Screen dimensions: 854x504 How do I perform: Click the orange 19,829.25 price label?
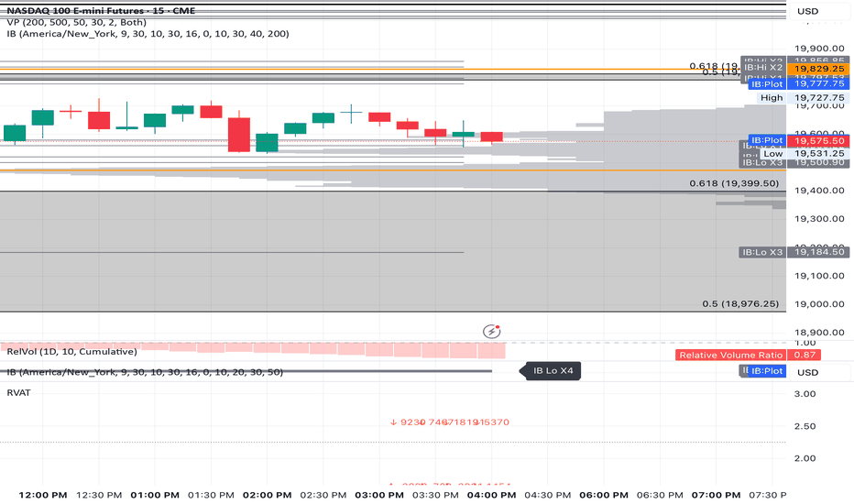tap(818, 69)
